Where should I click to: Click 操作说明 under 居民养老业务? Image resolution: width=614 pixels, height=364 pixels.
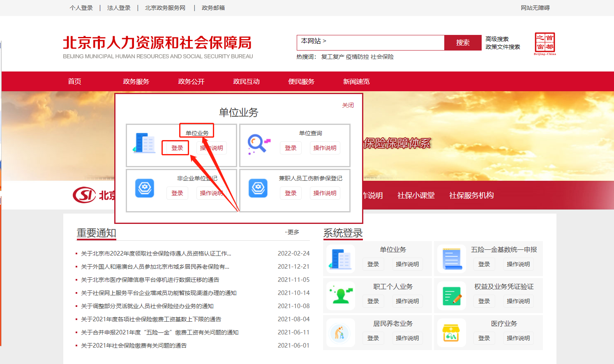pos(407,338)
